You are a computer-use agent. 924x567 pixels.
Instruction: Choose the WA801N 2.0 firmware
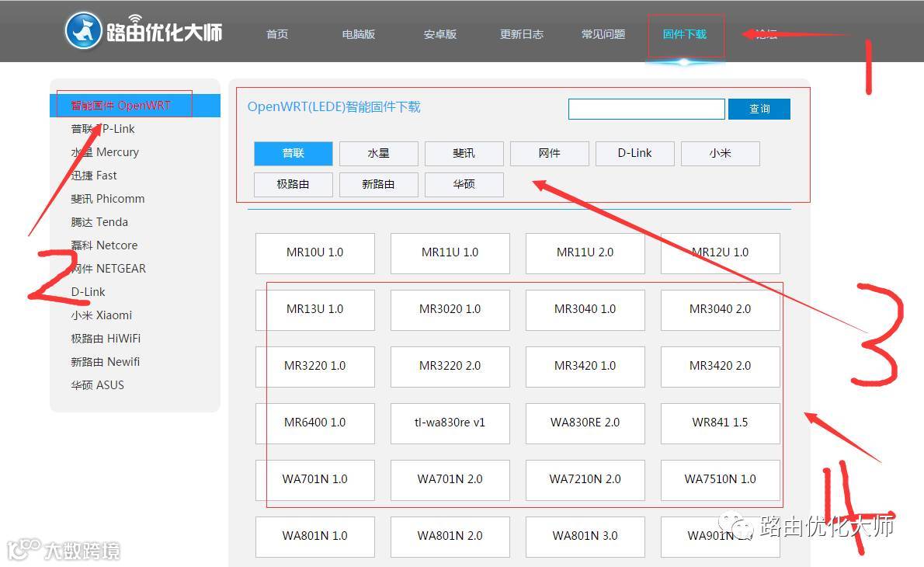pyautogui.click(x=450, y=537)
